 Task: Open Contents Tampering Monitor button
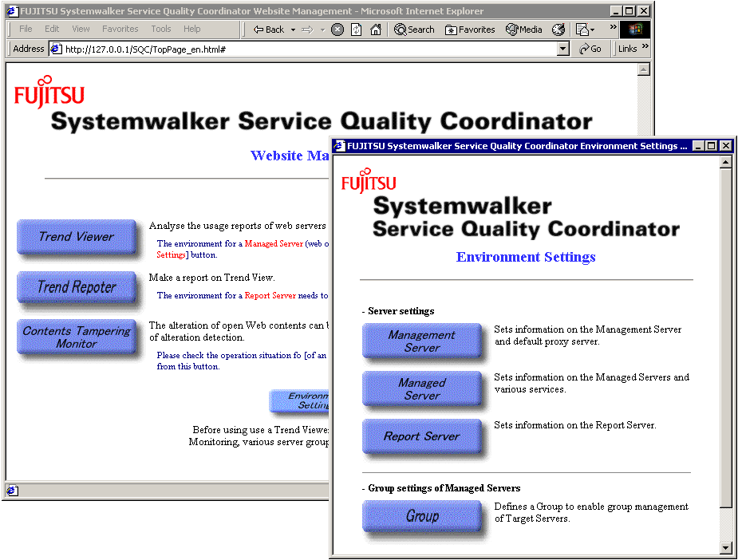tap(77, 337)
